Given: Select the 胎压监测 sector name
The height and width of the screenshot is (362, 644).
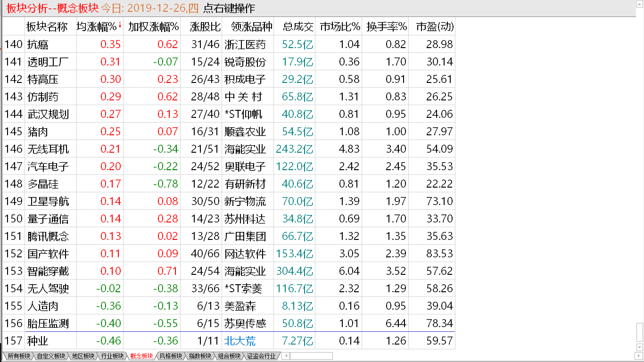Looking at the screenshot, I should point(48,323).
